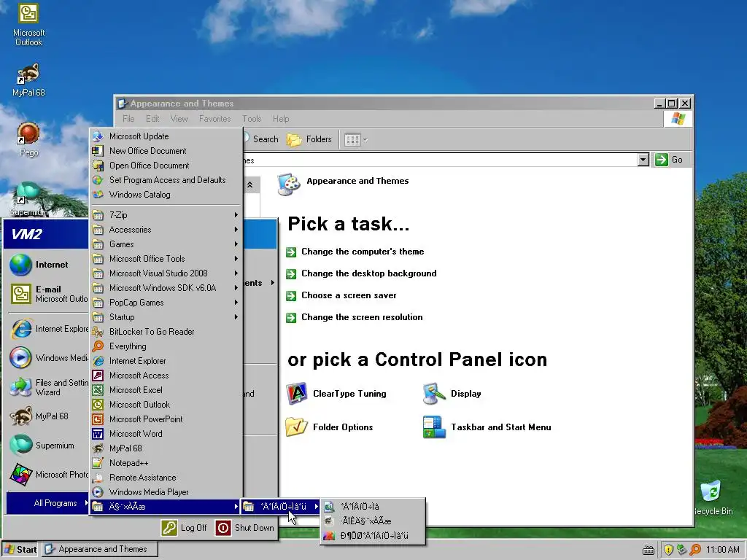Launch Everything search program

click(166, 346)
